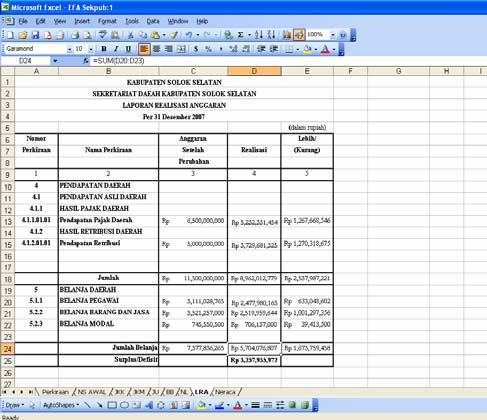This screenshot has height=420, width=487.
Task: Undo the last action
Action: point(189,35)
